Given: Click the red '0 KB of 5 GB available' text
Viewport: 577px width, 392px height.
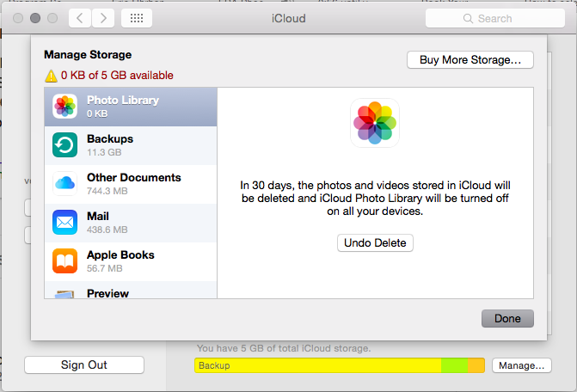Looking at the screenshot, I should [x=117, y=76].
